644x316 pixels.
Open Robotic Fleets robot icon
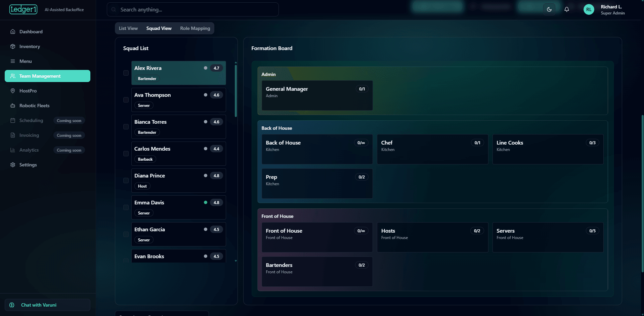coord(13,106)
